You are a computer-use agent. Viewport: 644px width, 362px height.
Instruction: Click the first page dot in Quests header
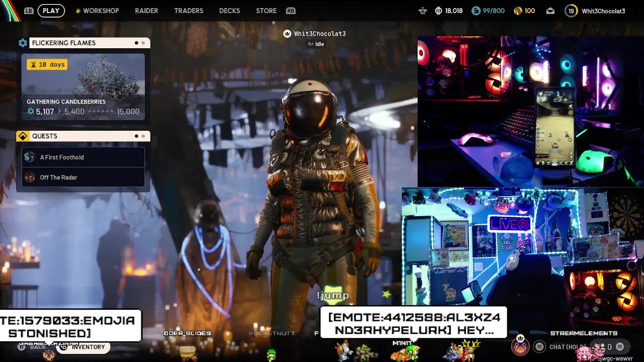(136, 136)
